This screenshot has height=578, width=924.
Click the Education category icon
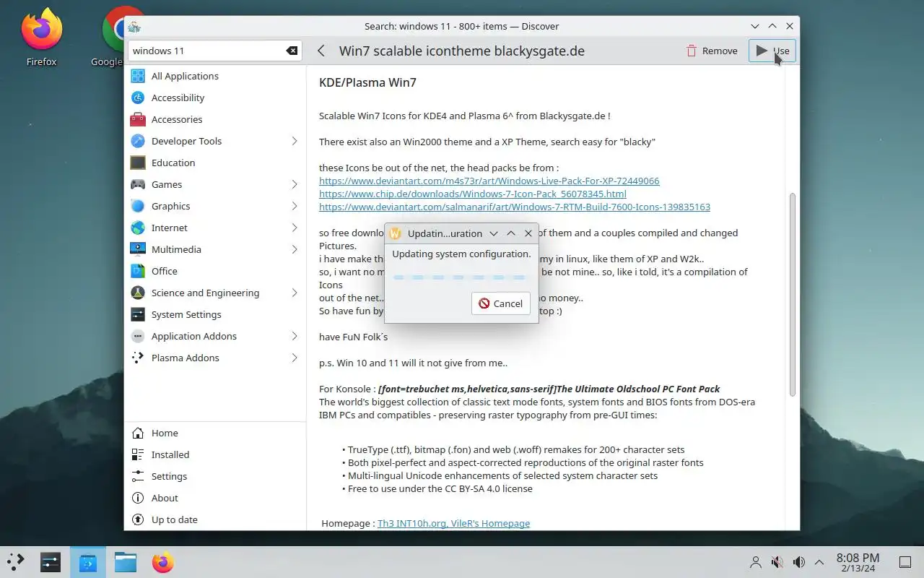138,163
